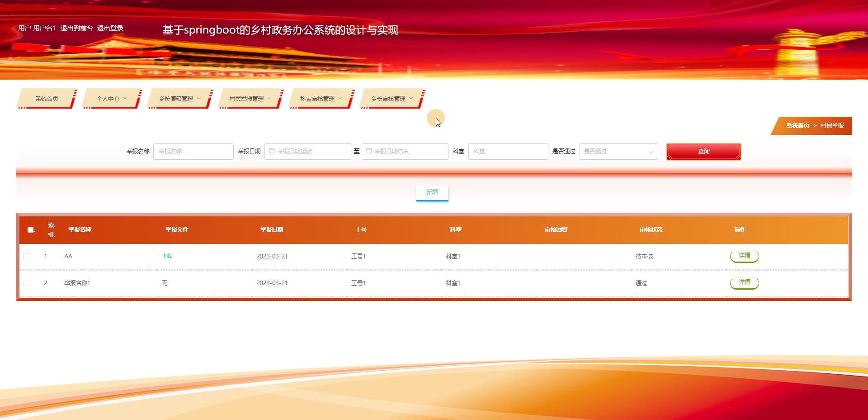This screenshot has width=868, height=420.
Task: Focus the 举报名称 search input
Action: pyautogui.click(x=193, y=152)
